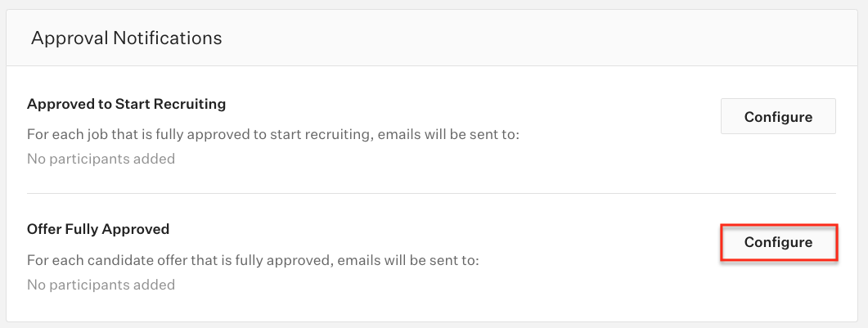Click the candidate offer emails description text
The image size is (868, 328).
tap(252, 260)
